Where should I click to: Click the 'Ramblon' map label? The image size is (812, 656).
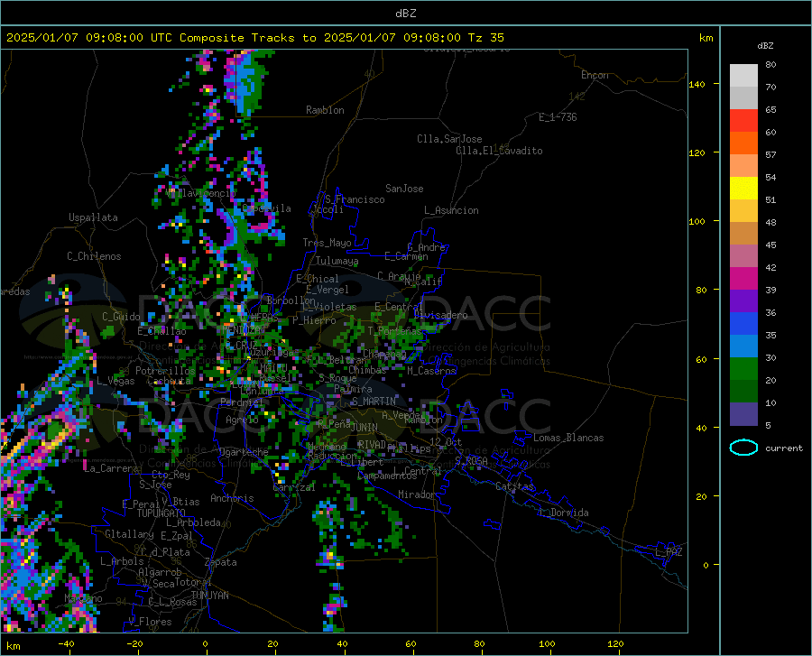pos(325,110)
